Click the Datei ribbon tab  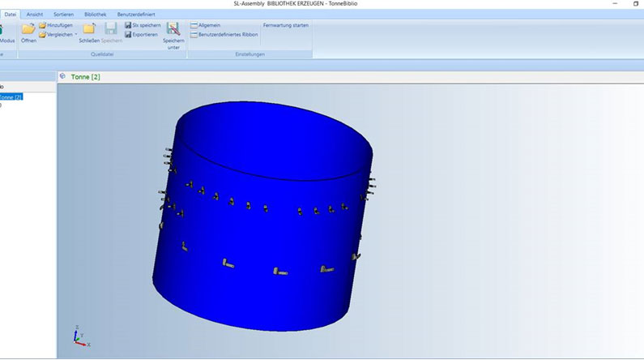(11, 14)
